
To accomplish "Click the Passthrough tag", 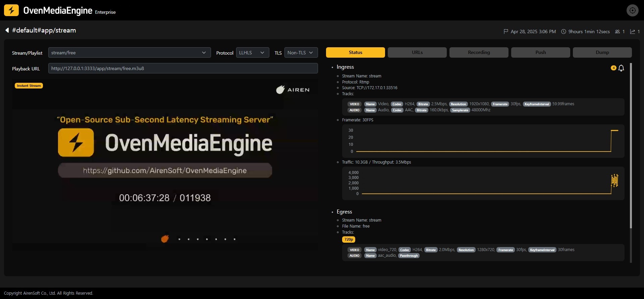I will (409, 256).
